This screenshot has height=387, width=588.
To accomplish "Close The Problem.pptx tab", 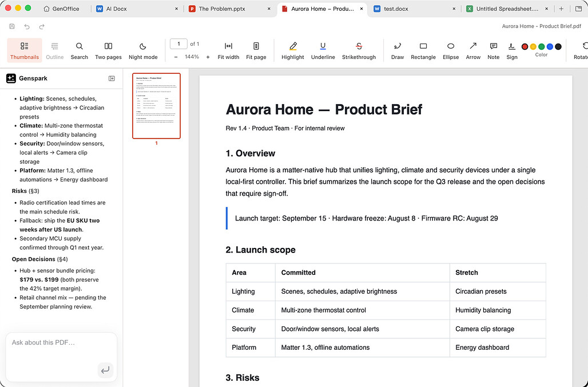I will 269,9.
